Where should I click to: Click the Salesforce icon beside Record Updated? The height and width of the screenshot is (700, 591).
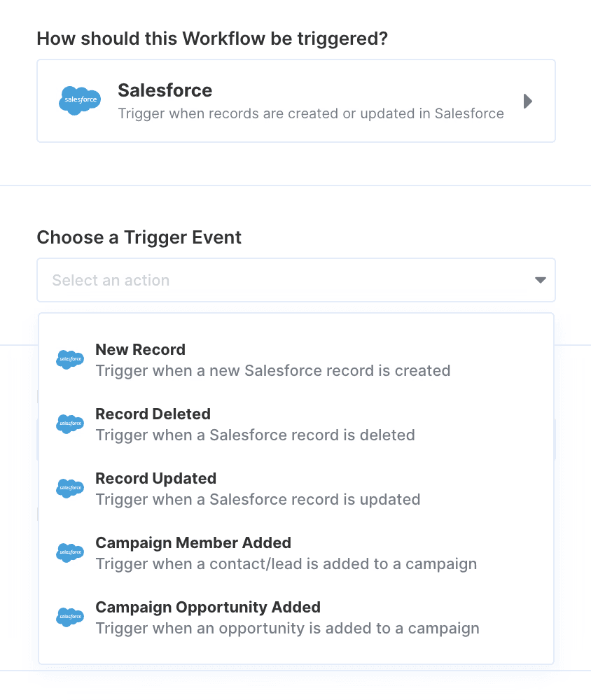[x=69, y=489]
